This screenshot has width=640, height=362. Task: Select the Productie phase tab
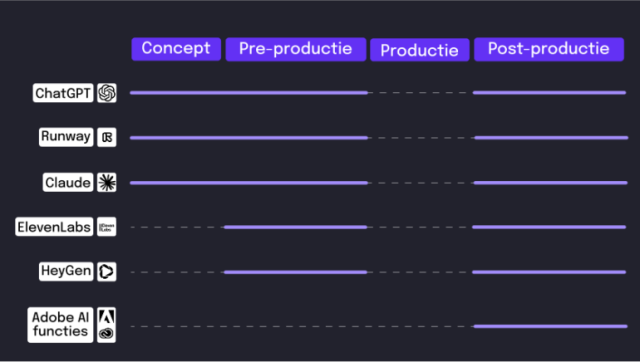pos(420,50)
